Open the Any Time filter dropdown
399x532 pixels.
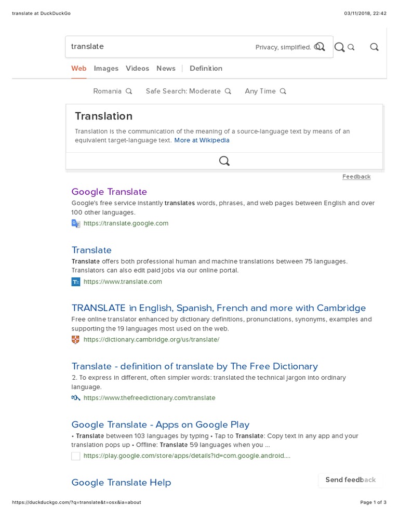(265, 91)
